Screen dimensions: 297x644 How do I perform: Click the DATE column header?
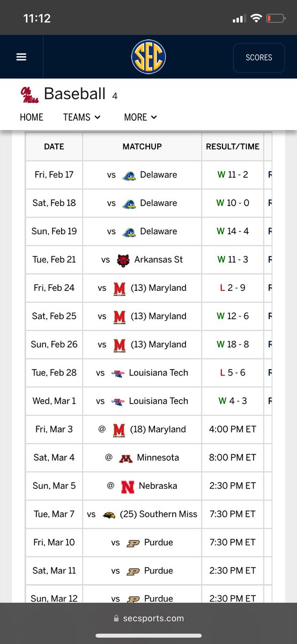54,147
